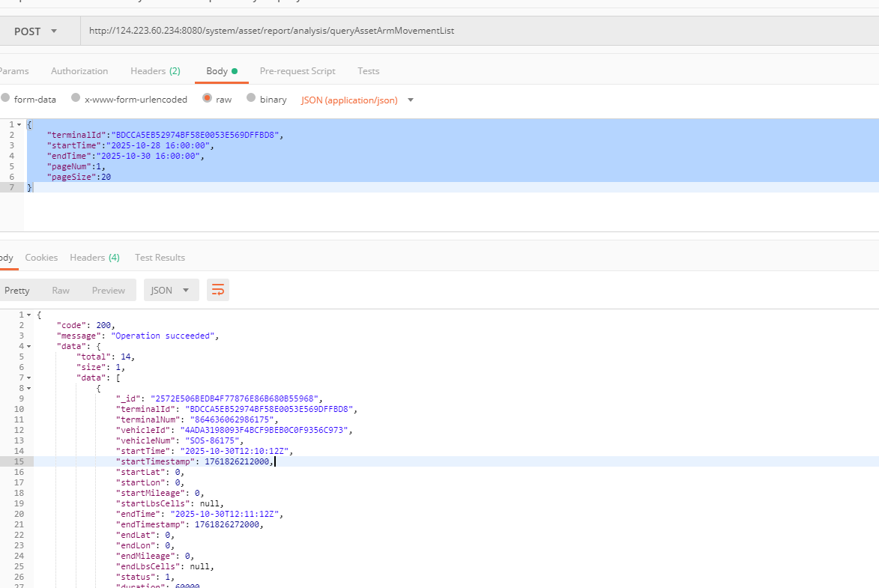879x588 pixels.
Task: Collapse the "data" object fold arrow on line 4
Action: coord(29,347)
